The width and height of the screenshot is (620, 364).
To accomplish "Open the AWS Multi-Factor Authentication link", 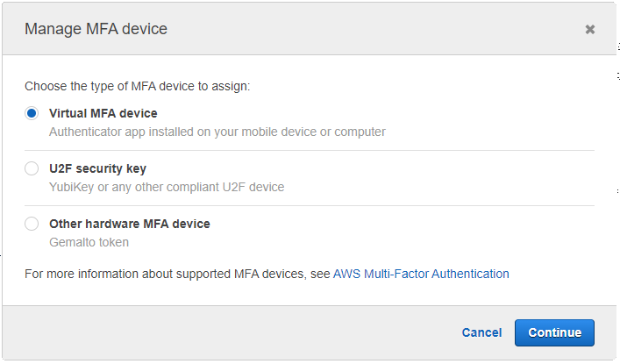I will tap(421, 274).
